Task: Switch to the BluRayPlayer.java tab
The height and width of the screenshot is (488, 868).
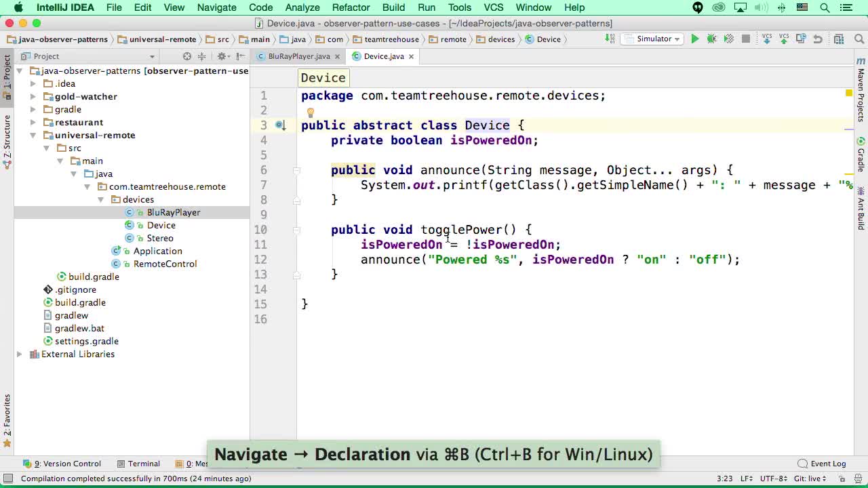Action: 299,56
